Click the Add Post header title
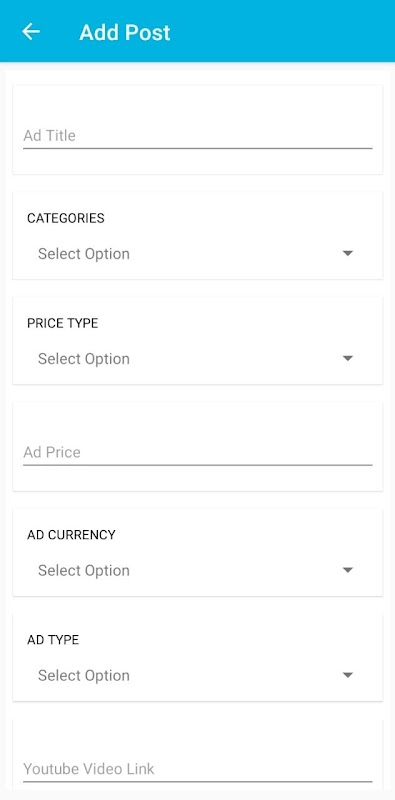 click(x=125, y=32)
